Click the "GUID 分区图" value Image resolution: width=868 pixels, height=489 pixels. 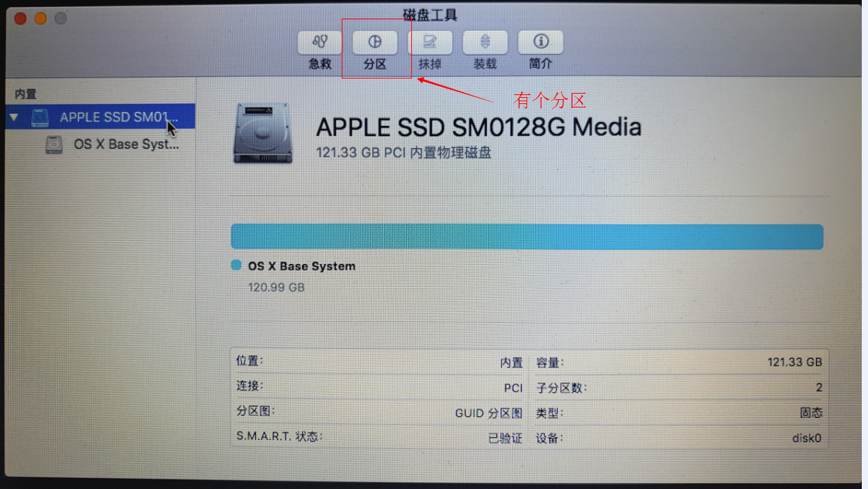click(488, 413)
